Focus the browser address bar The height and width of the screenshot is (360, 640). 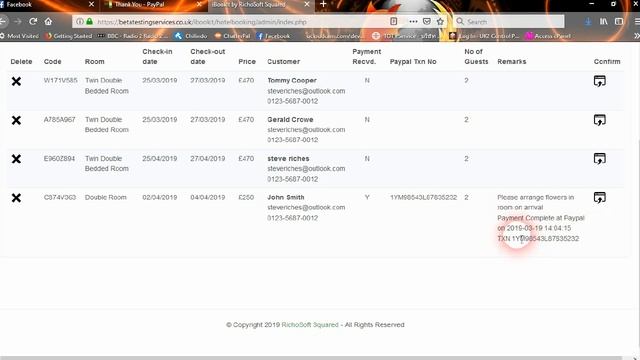click(241, 22)
